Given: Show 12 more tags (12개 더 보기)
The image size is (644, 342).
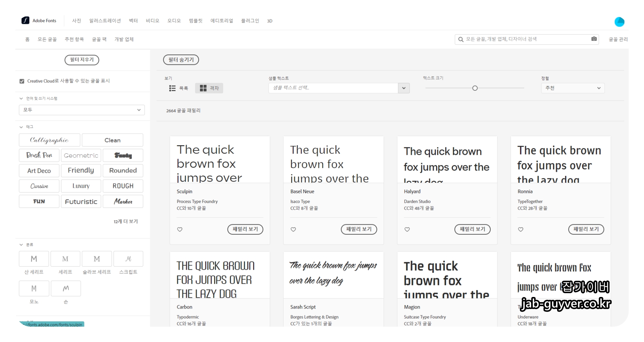Looking at the screenshot, I should (x=126, y=222).
